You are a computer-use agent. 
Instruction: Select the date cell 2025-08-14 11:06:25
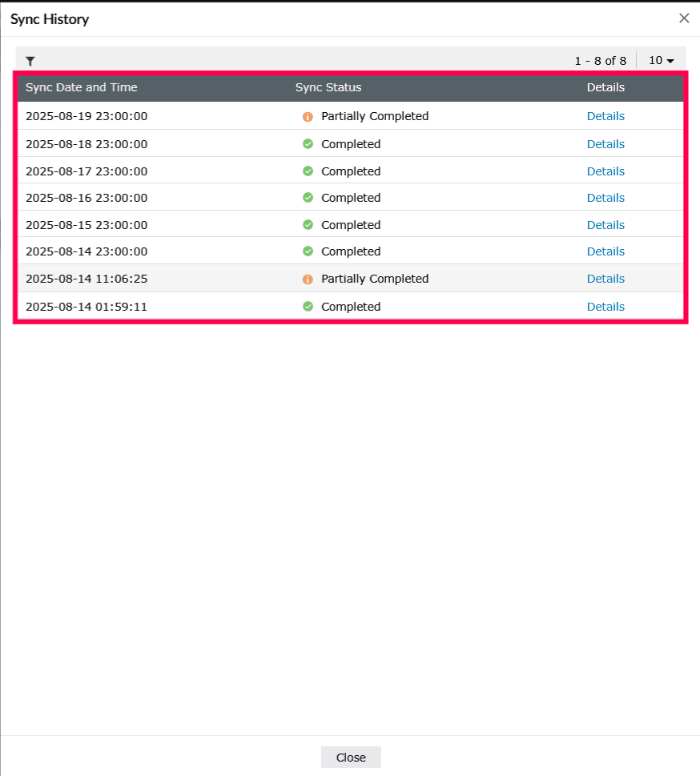tap(86, 279)
